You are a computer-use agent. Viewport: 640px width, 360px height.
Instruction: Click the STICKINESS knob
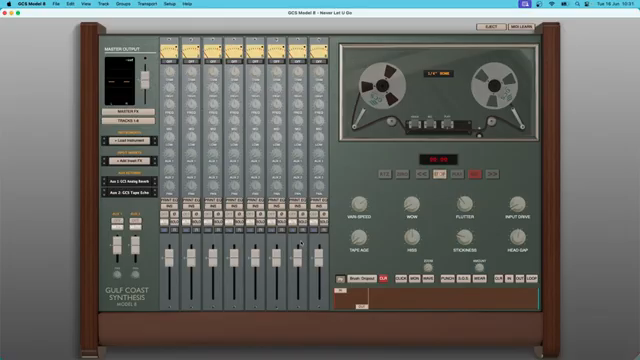tap(464, 237)
